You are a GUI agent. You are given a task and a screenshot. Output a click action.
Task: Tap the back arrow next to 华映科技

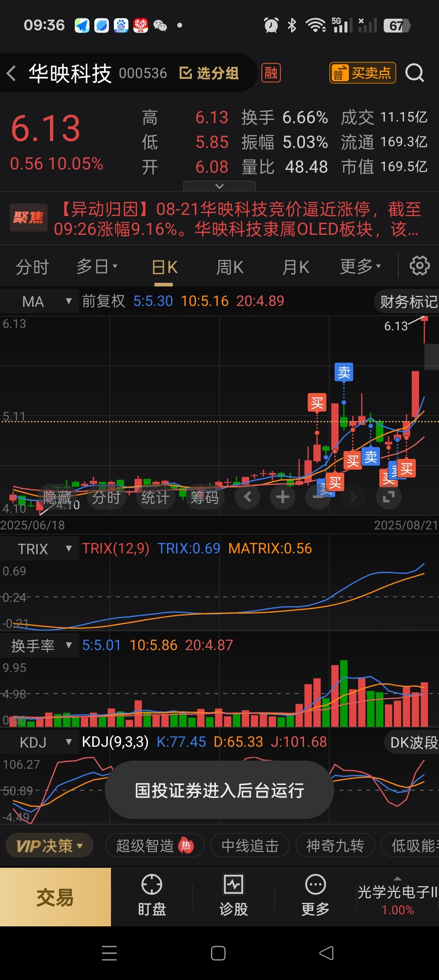pyautogui.click(x=11, y=74)
